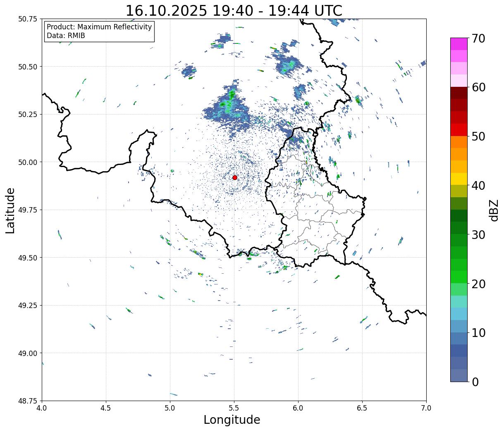The image size is (504, 430).
Task: Click the yellow swatch above 40
Action: pyautogui.click(x=459, y=179)
